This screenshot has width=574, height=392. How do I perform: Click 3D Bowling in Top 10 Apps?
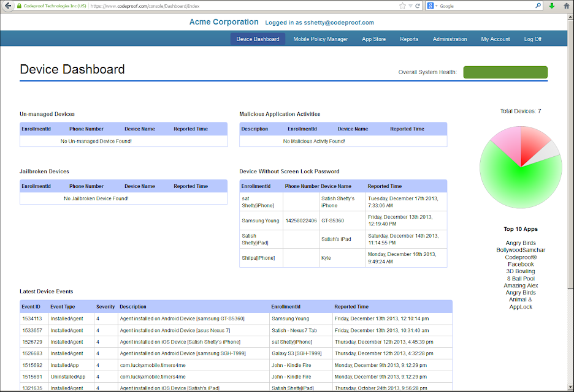coord(521,271)
